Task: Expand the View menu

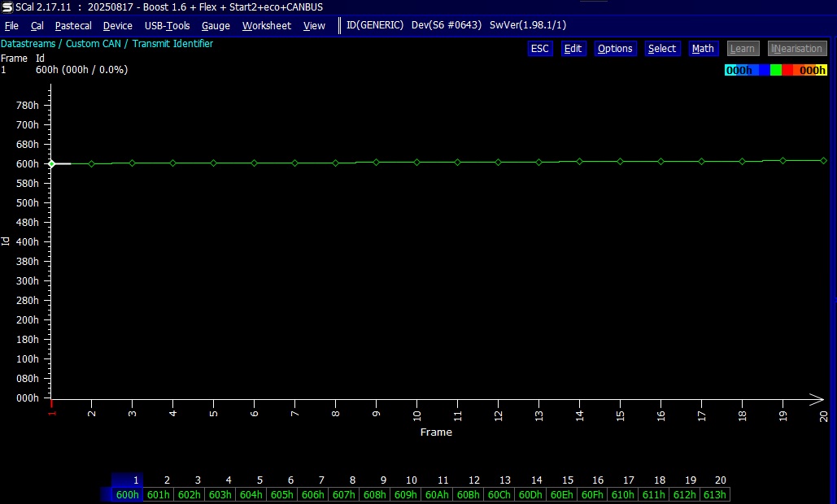Action: pos(314,25)
